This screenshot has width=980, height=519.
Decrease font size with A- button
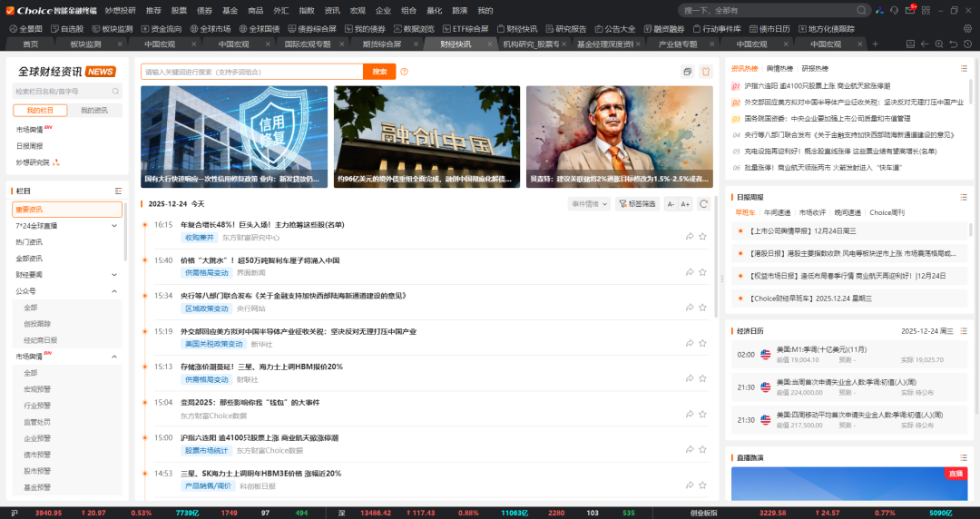671,204
